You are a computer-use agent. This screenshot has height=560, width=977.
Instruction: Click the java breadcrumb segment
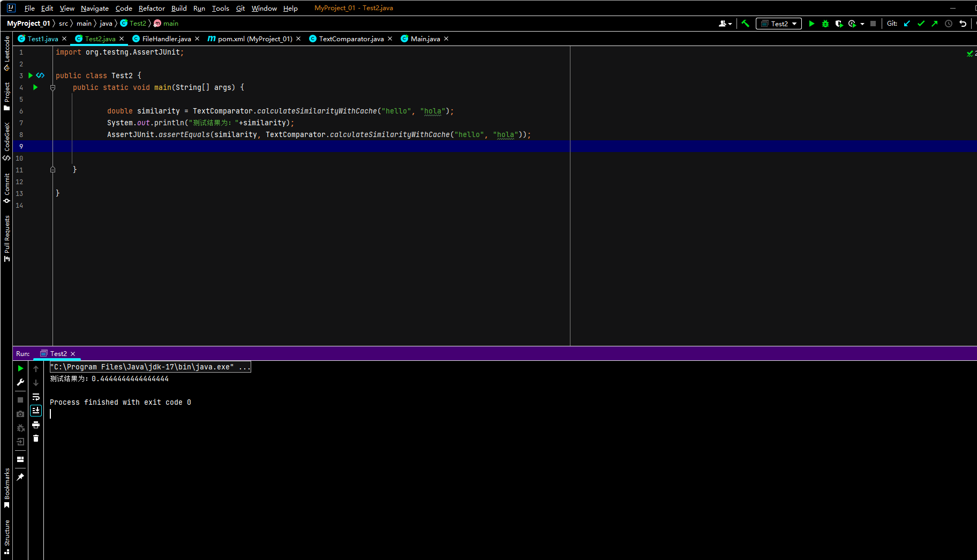(106, 24)
